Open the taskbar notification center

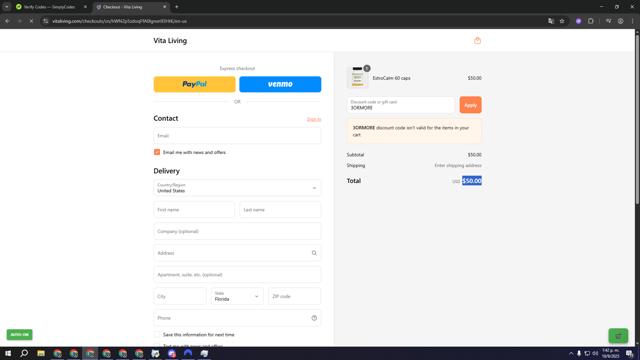pyautogui.click(x=629, y=353)
